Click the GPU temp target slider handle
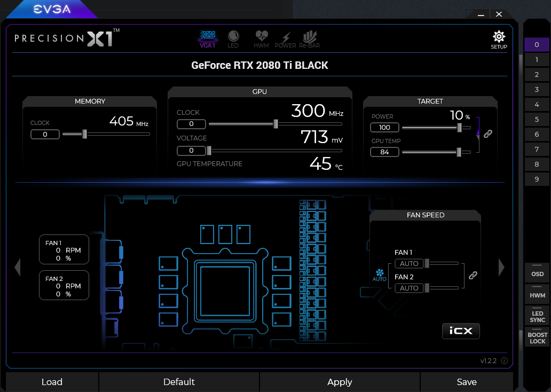Screen dimensions: 551x392 (459, 152)
